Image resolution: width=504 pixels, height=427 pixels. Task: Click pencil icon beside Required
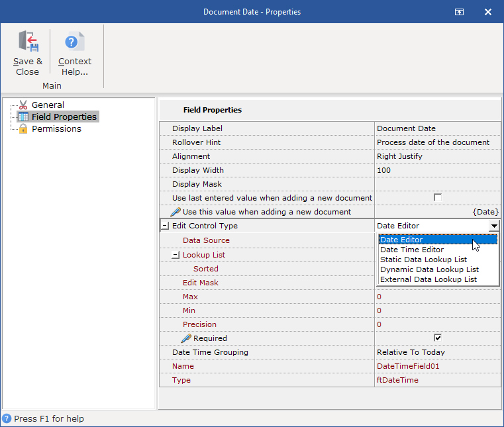point(186,338)
